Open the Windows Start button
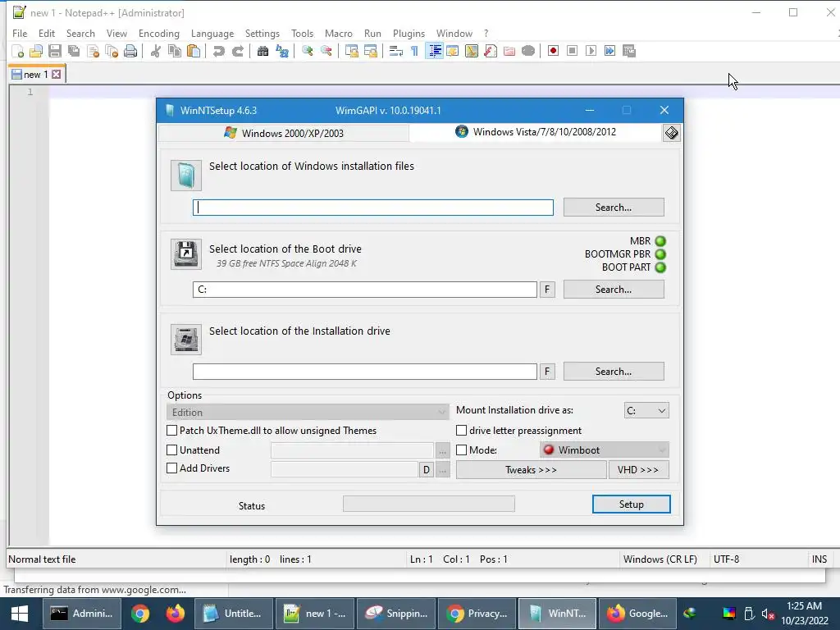This screenshot has width=840, height=630. click(x=20, y=614)
